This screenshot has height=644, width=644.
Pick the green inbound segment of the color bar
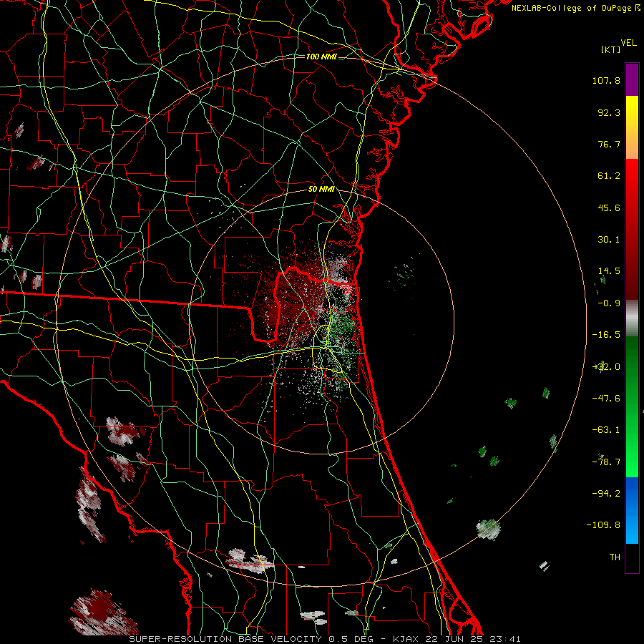(632, 406)
